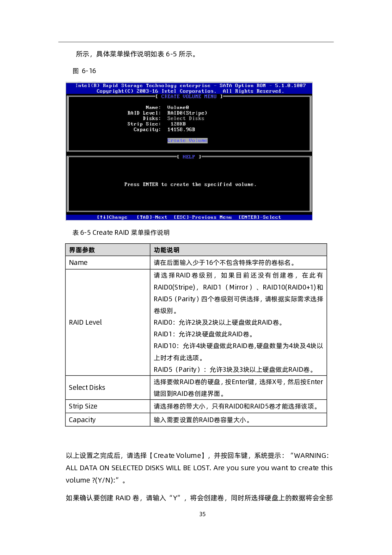This screenshot has height=555, width=392.
Task: Click the RAID Level: label
Action: pyautogui.click(x=144, y=113)
